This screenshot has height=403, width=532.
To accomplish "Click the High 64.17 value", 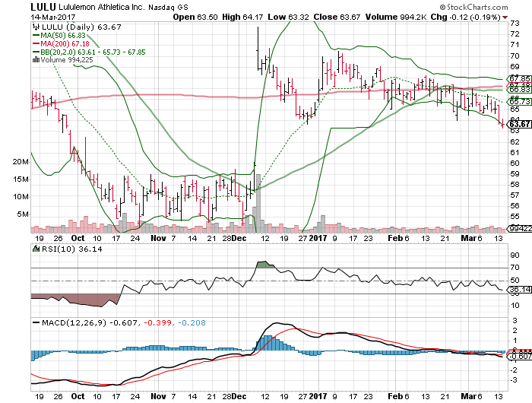I will pyautogui.click(x=242, y=17).
